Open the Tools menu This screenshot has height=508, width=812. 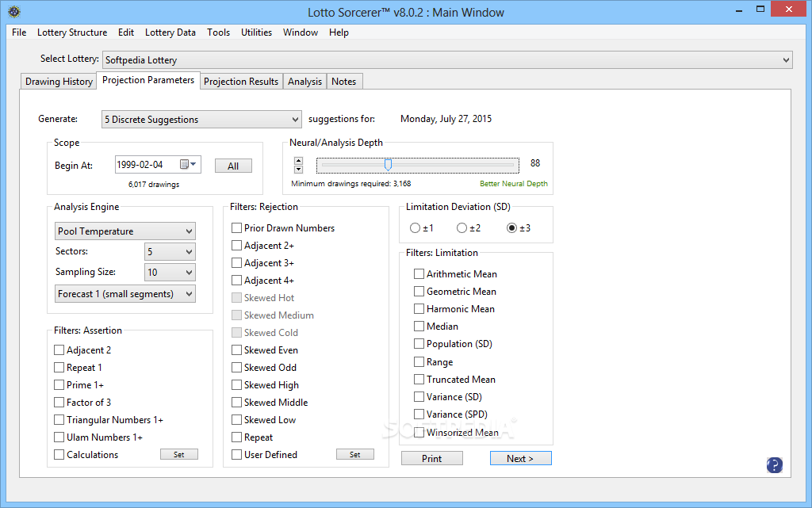click(219, 32)
